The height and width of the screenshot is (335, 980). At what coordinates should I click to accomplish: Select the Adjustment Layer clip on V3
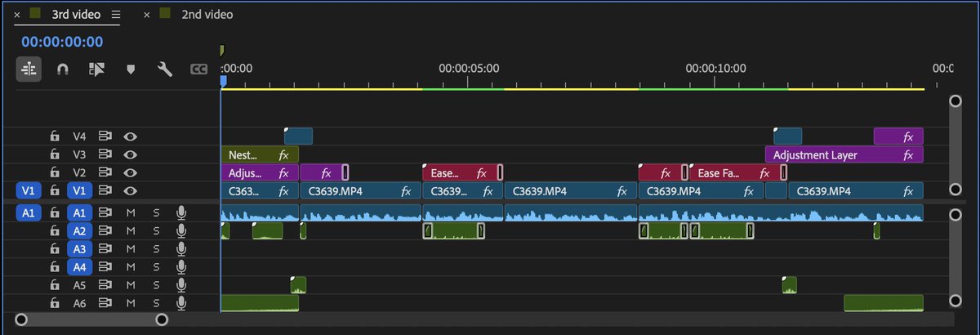(x=844, y=154)
